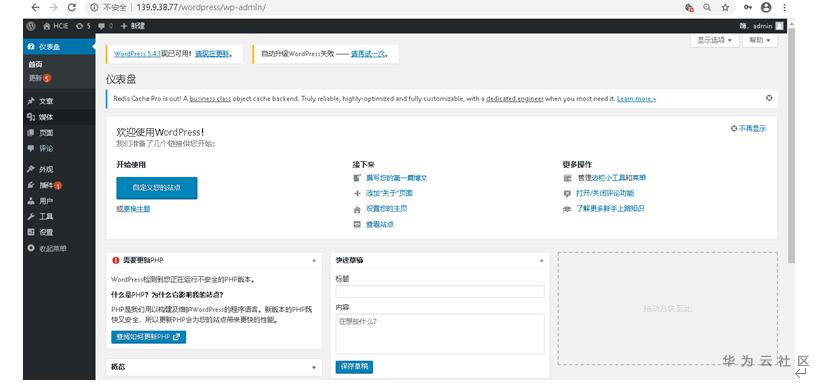Open the saved password key icon
Image resolution: width=820 pixels, height=383 pixels.
[748, 7]
